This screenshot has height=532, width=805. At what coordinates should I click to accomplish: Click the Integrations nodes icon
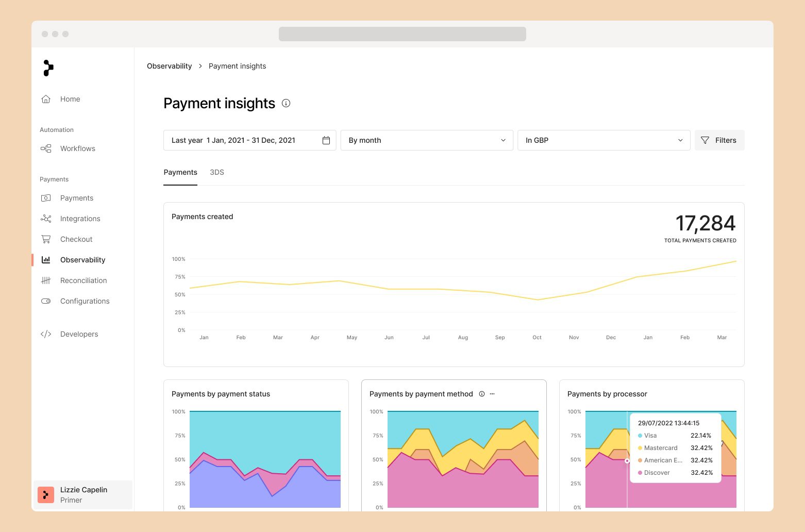(46, 219)
